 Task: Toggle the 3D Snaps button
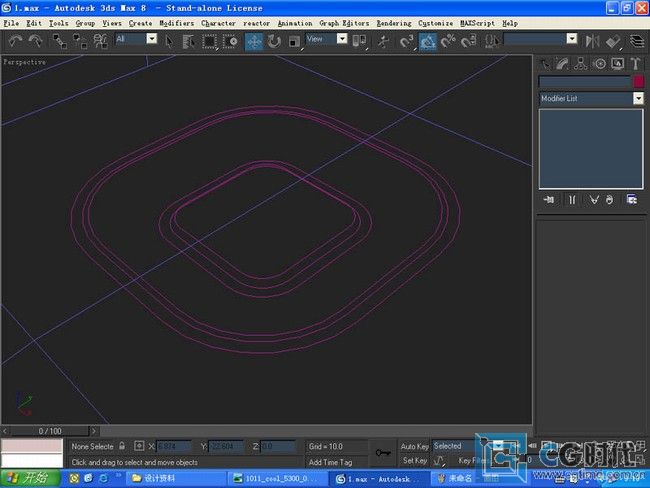[407, 41]
